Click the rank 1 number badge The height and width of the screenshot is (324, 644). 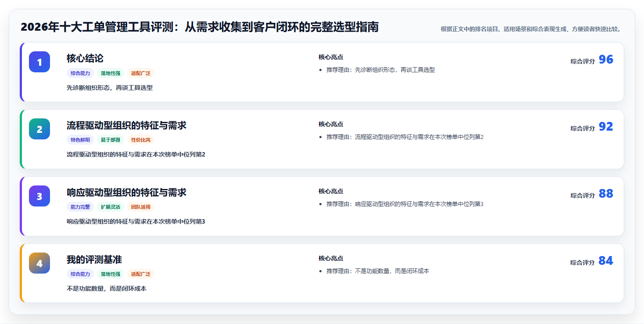pos(39,62)
